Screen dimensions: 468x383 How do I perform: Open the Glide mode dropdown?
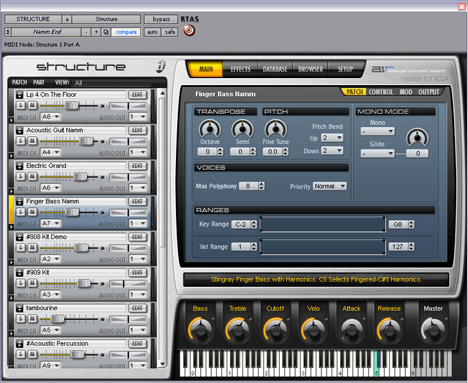tap(378, 154)
